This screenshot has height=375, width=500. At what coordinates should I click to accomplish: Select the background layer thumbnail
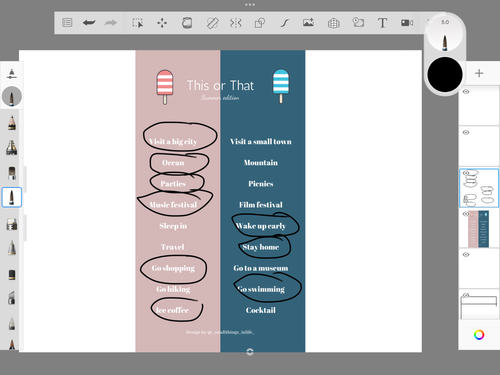click(x=479, y=305)
